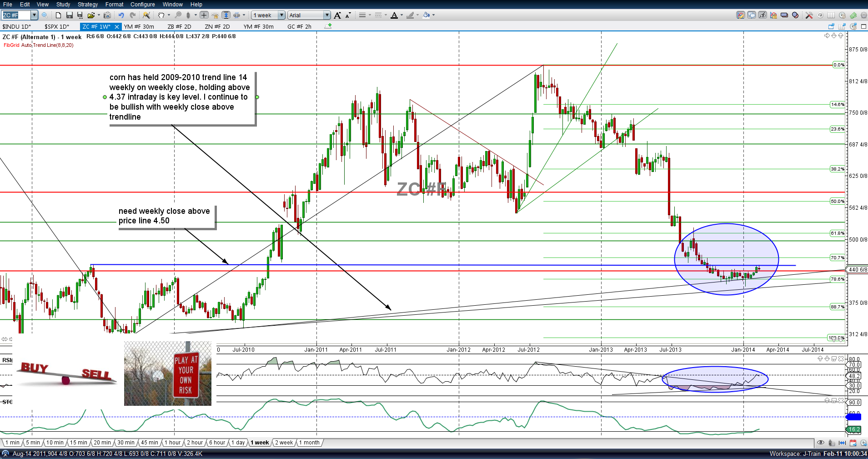The height and width of the screenshot is (459, 868).
Task: Click the symbol input field ZC #F
Action: 16,15
